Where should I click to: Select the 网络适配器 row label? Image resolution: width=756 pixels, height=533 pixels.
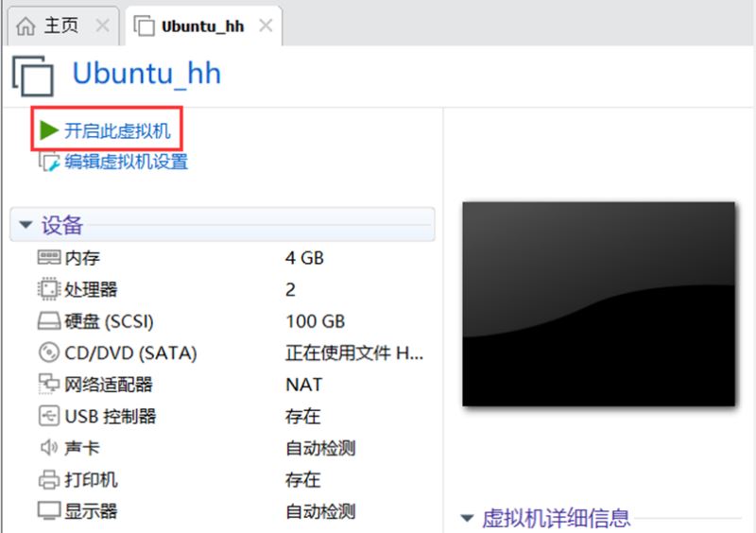pos(109,385)
